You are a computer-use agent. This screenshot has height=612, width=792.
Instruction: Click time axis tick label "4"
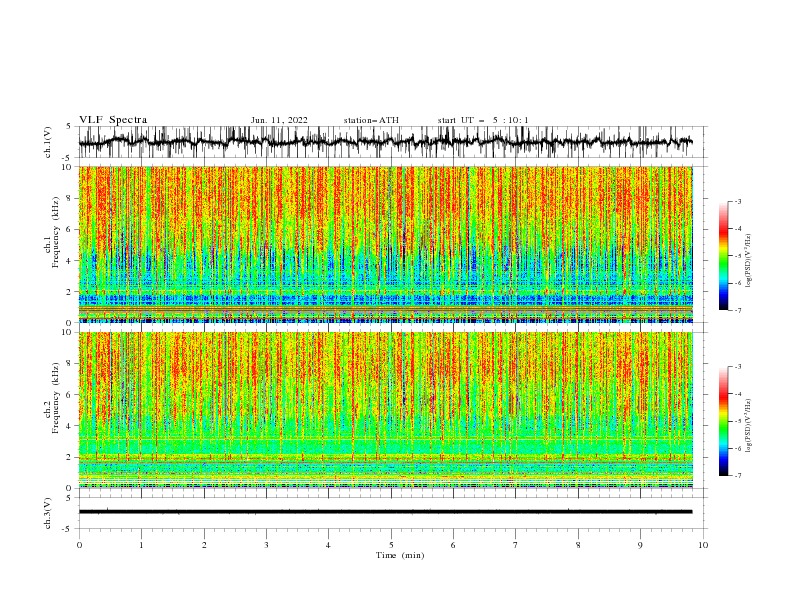[x=328, y=545]
